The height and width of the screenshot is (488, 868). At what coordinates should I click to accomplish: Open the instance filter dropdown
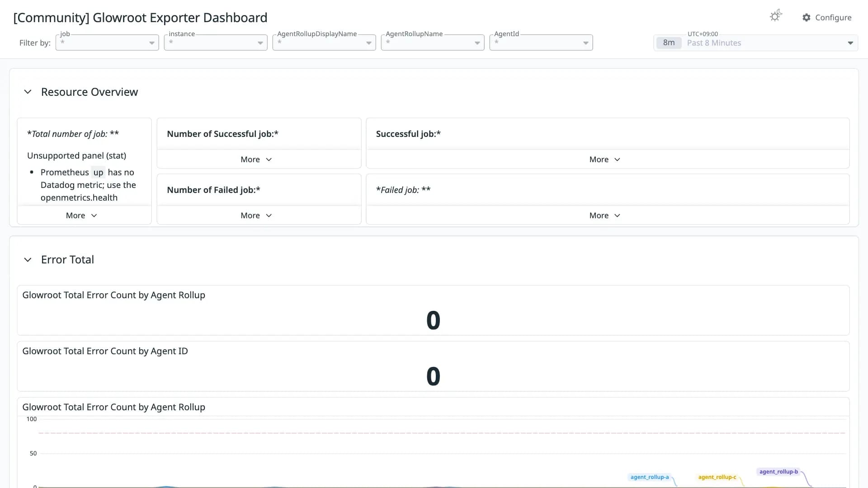point(216,42)
